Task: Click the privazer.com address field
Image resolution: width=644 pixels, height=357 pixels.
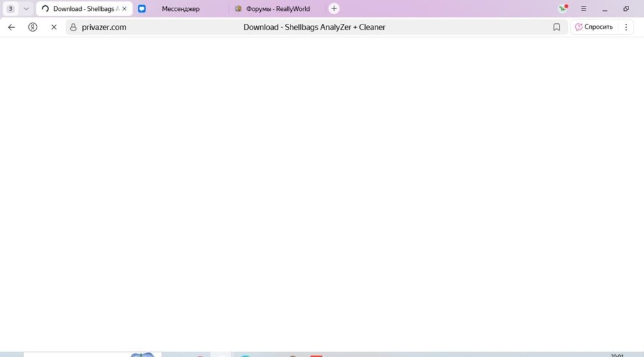Action: pos(316,27)
